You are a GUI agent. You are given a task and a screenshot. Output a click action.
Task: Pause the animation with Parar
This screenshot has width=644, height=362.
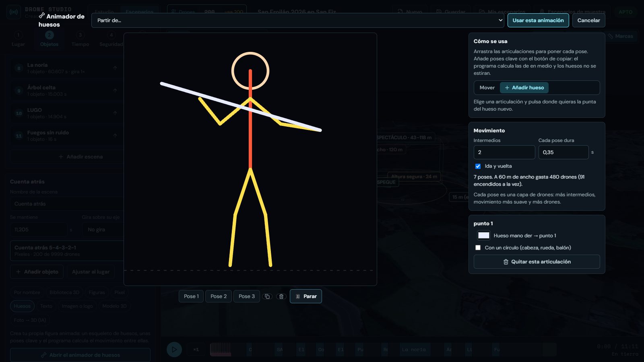306,296
